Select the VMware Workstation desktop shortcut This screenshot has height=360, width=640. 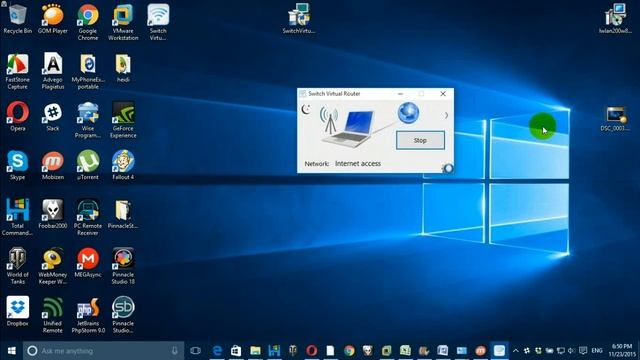coord(123,22)
